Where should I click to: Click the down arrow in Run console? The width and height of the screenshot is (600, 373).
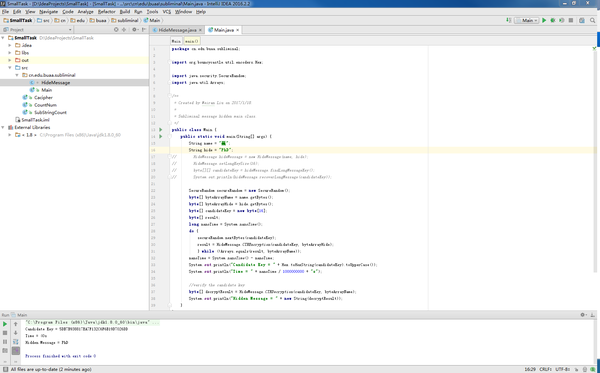point(16,333)
